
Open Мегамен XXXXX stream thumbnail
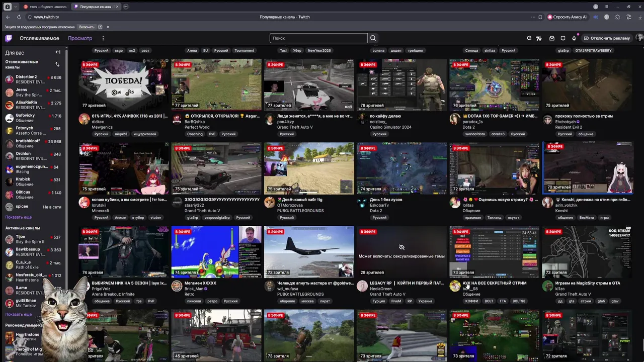[x=216, y=251]
